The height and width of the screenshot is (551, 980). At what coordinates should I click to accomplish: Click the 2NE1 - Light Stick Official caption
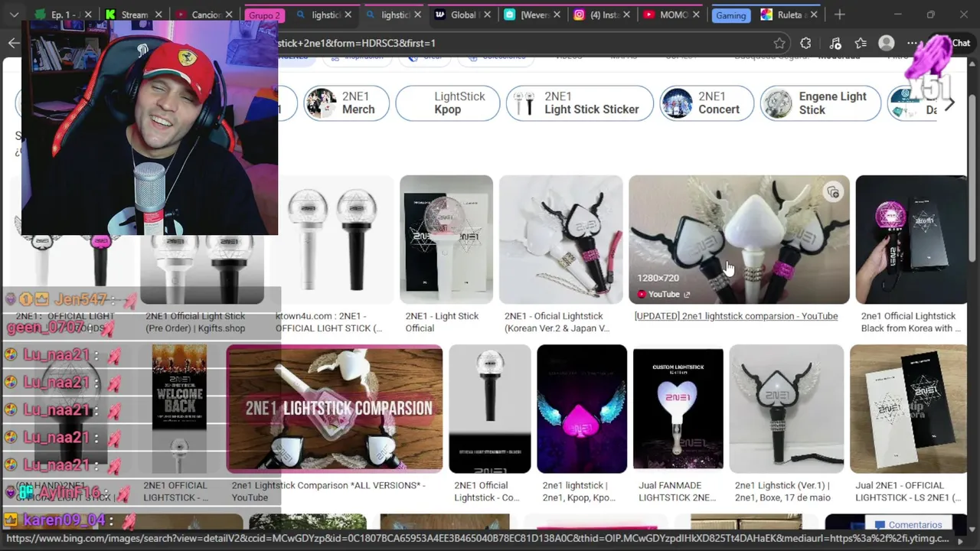click(x=442, y=322)
